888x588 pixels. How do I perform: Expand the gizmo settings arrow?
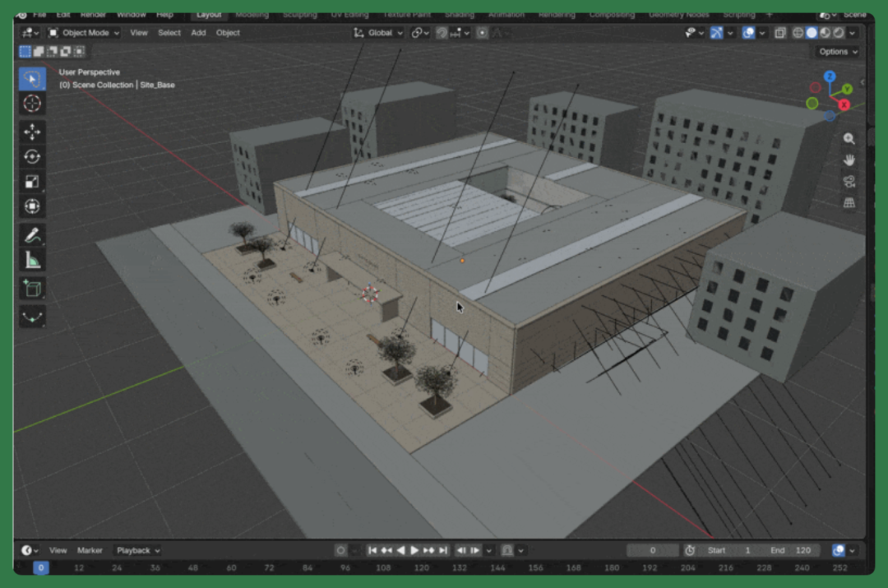[730, 33]
